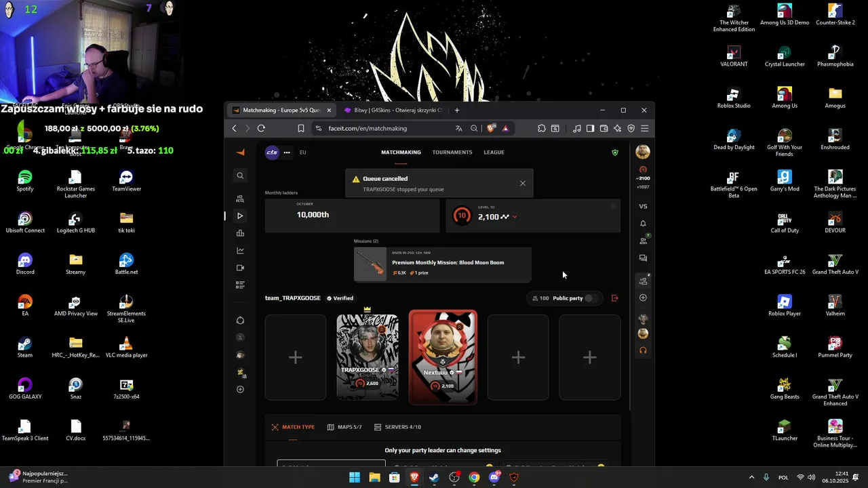
Task: Click the orange headset support icon
Action: pyautogui.click(x=643, y=350)
